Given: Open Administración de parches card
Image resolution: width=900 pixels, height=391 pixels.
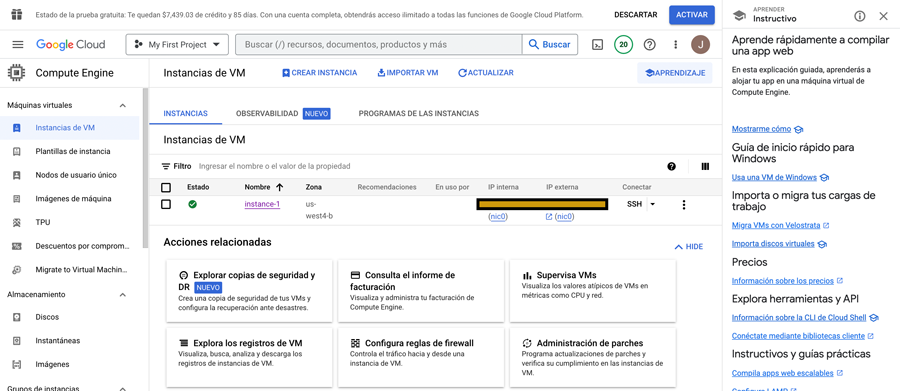Looking at the screenshot, I should [x=593, y=358].
